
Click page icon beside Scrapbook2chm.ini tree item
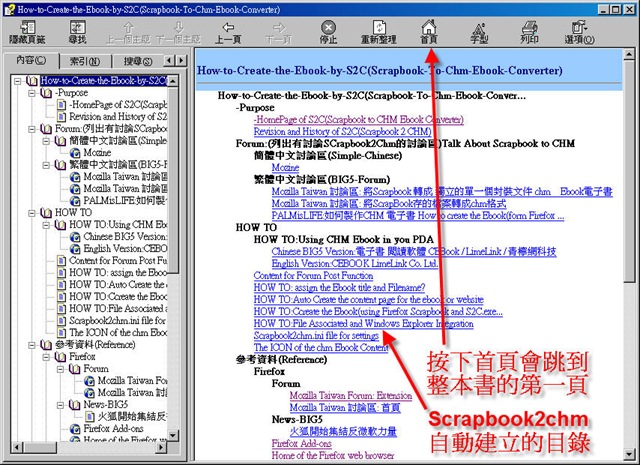(61, 321)
